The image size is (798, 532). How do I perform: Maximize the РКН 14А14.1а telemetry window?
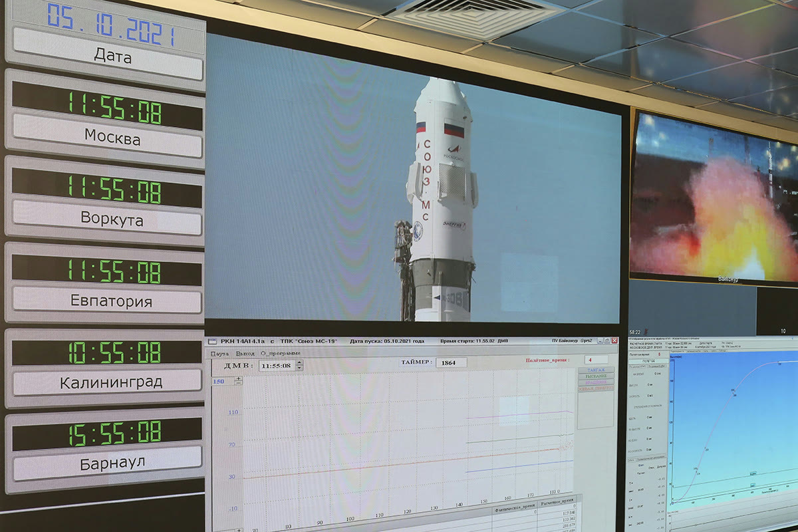click(x=606, y=340)
